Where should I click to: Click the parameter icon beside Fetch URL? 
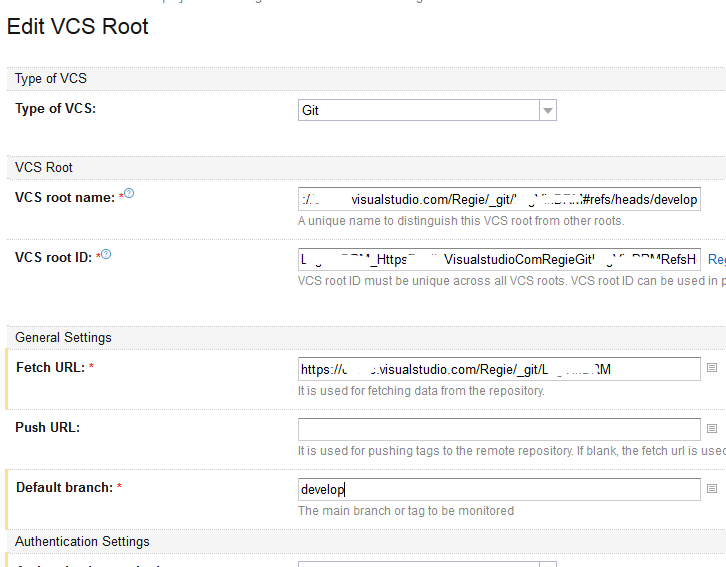pyautogui.click(x=712, y=368)
